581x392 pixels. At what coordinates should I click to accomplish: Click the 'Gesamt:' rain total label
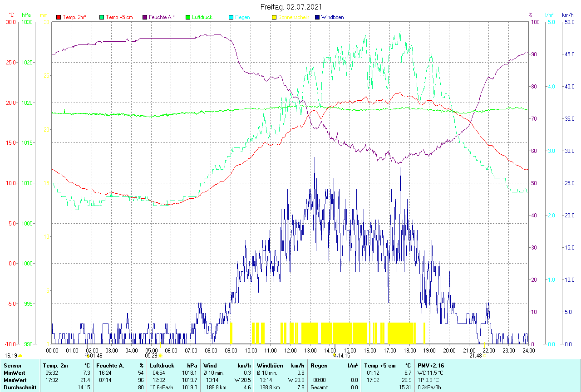point(319,387)
